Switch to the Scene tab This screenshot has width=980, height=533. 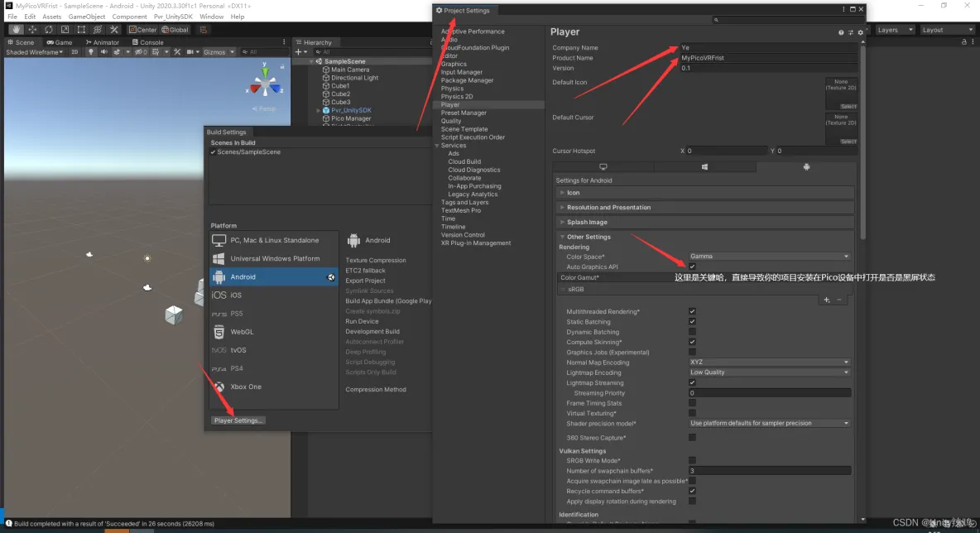pos(21,42)
